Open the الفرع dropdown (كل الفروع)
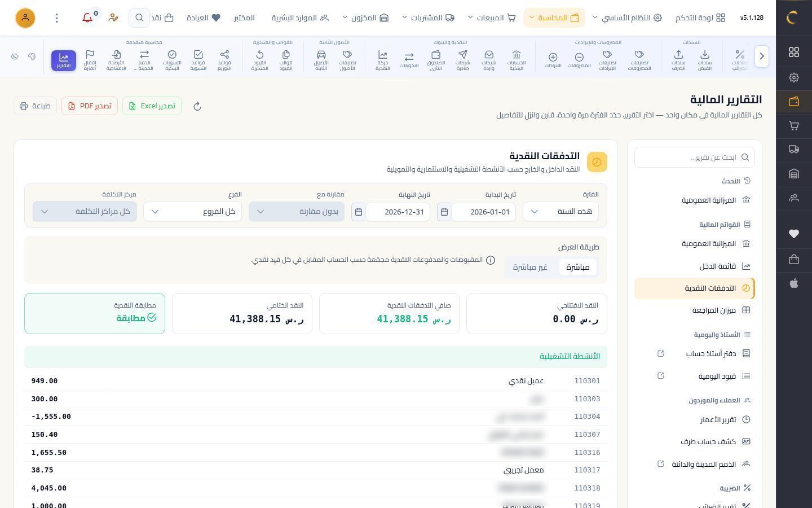Viewport: 812px width, 508px height. (192, 212)
